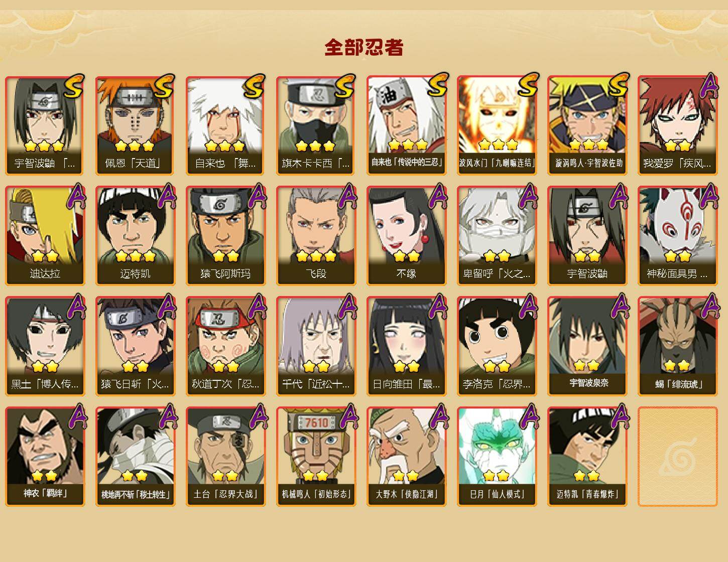Open the 迈特凯「青春爆炸」 card

pyautogui.click(x=587, y=457)
